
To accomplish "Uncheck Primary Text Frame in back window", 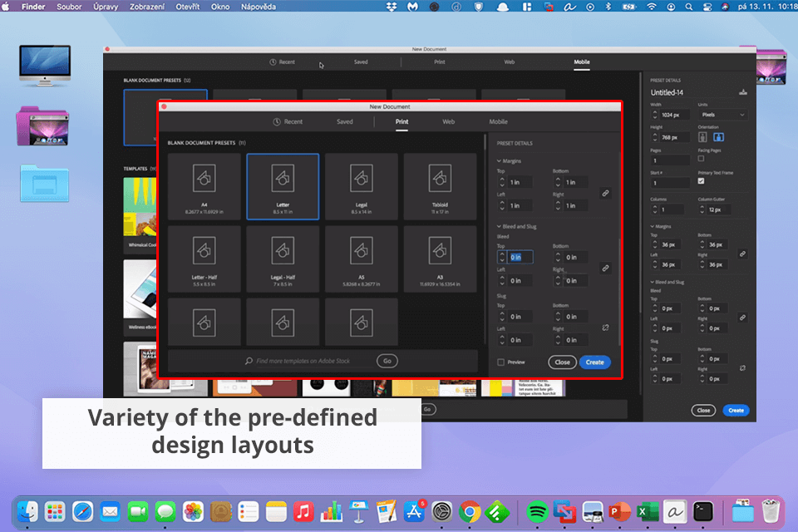I will coord(701,181).
